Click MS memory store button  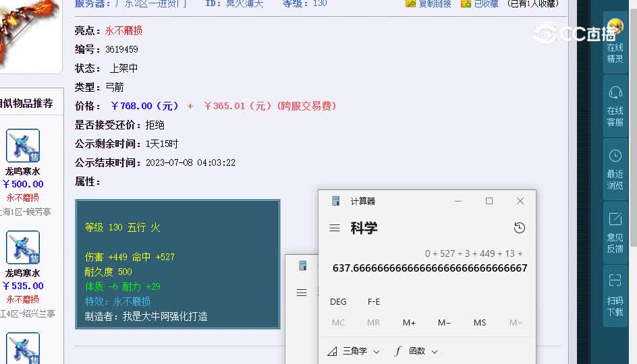point(480,323)
